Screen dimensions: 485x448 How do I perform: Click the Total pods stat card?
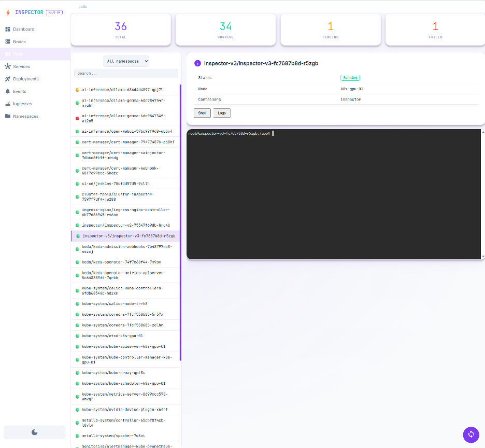pyautogui.click(x=121, y=30)
